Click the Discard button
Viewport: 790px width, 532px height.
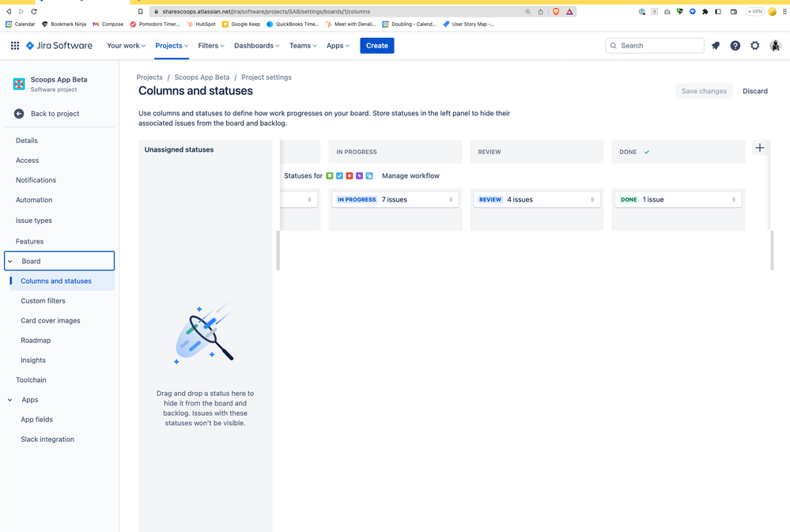click(x=755, y=91)
